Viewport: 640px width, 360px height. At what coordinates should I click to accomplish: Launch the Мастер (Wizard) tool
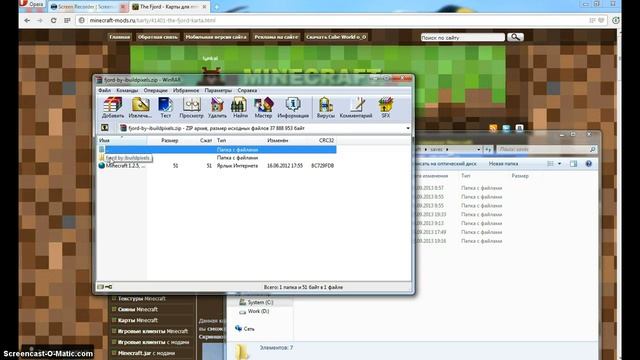pyautogui.click(x=263, y=108)
